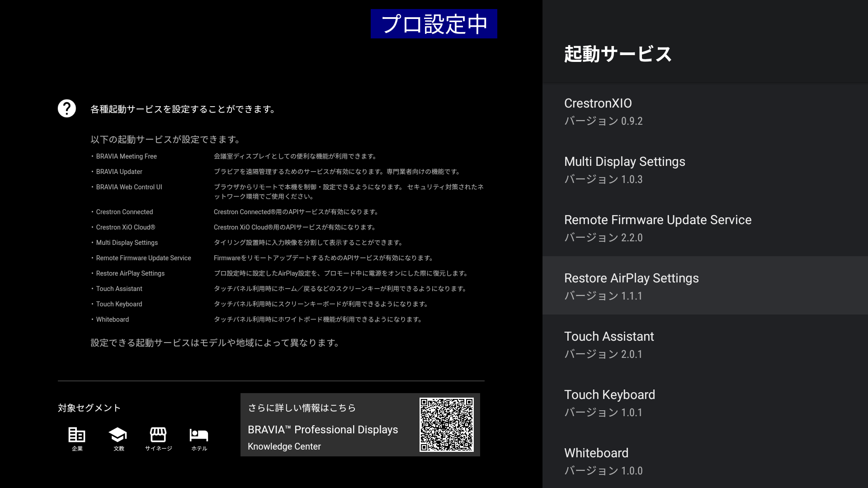Click the 企業 building segment icon
The height and width of the screenshot is (488, 868).
click(x=77, y=435)
